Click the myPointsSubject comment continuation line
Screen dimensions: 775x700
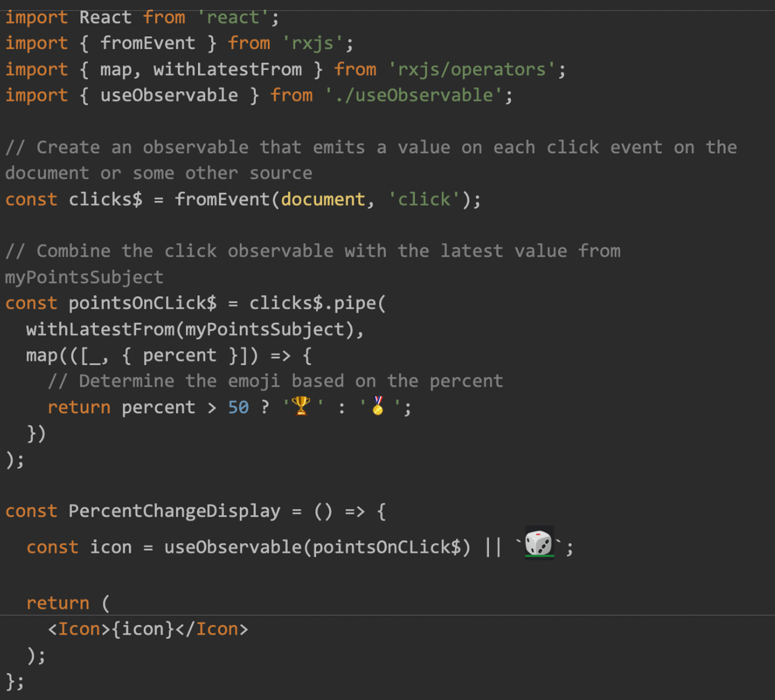pyautogui.click(x=84, y=278)
